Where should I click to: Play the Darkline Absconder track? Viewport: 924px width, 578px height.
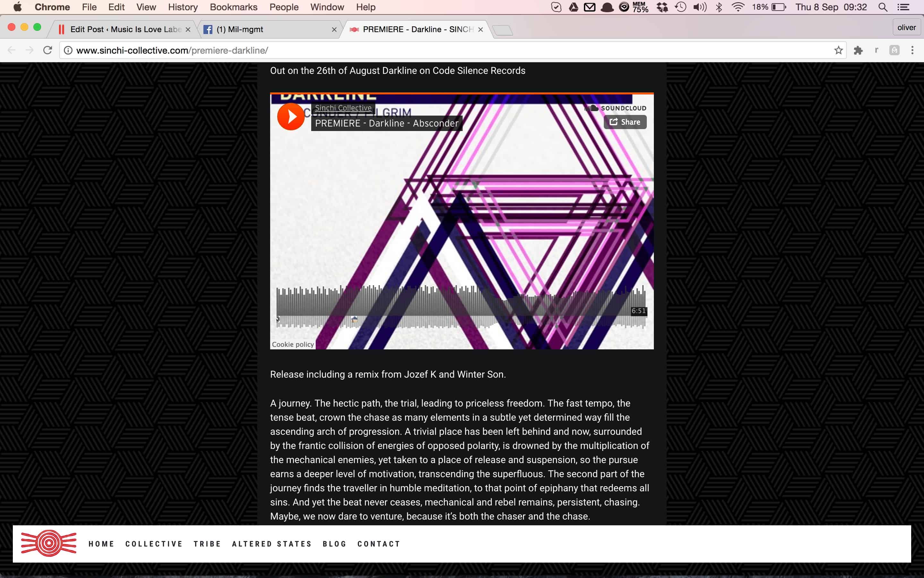[x=291, y=116]
